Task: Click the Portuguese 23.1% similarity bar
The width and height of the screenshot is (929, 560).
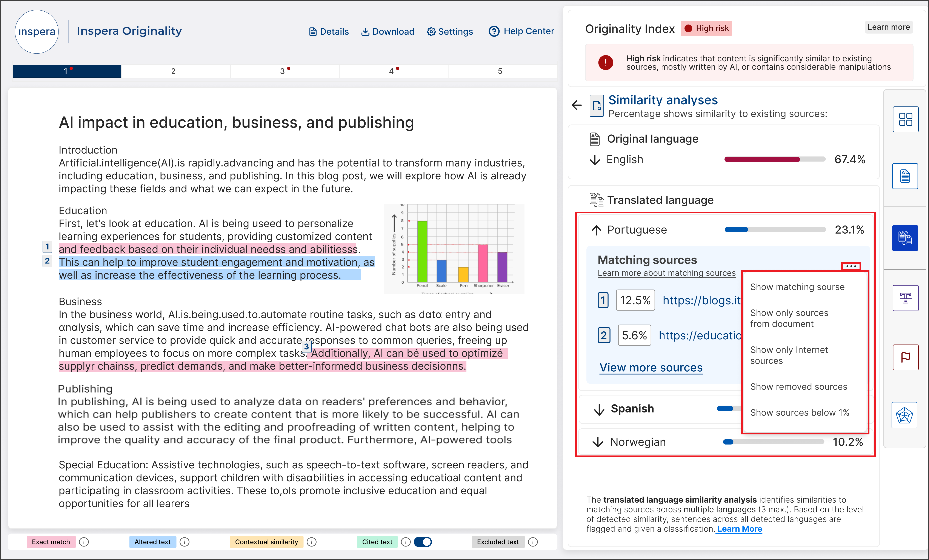Action: click(x=775, y=230)
